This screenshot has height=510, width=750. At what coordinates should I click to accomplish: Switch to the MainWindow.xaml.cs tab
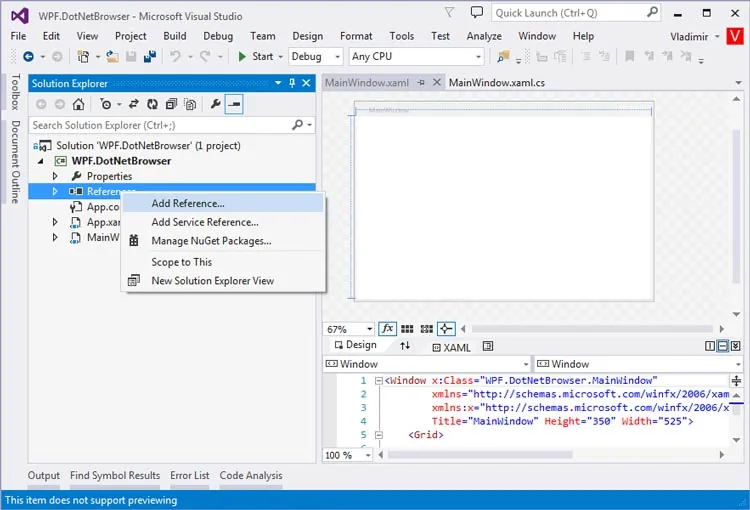496,83
